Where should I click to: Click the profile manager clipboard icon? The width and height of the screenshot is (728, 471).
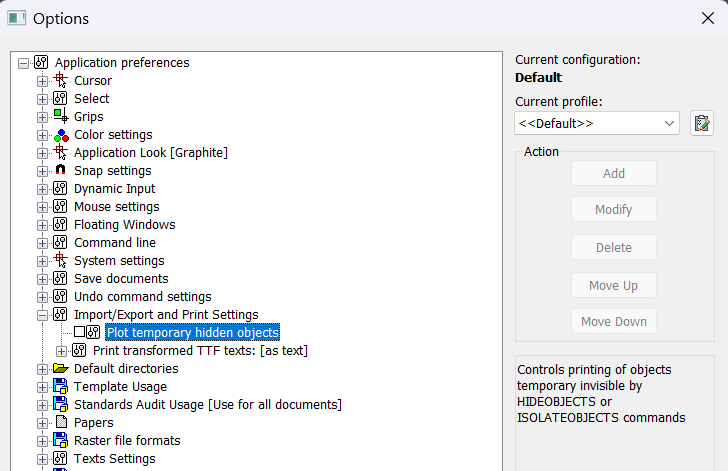702,123
